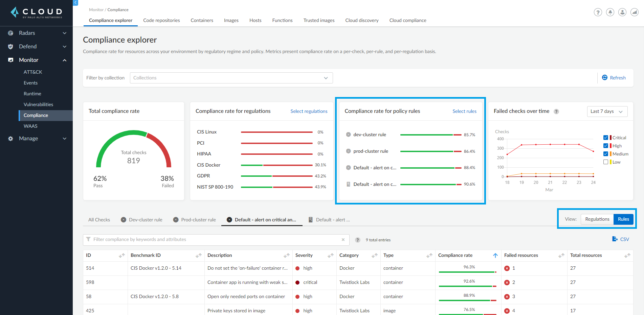Click the CIS Docker v1.2.0 - 5.8 cell
The image size is (644, 315).
click(155, 296)
